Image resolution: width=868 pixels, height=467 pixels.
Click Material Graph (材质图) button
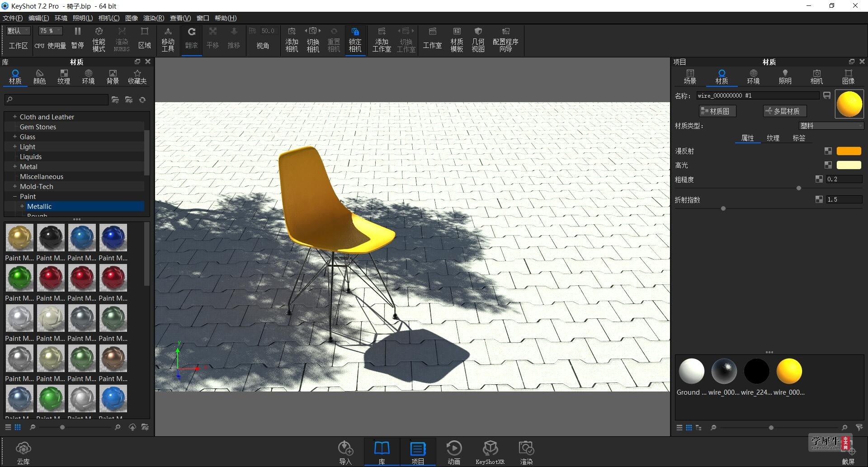[x=717, y=111]
